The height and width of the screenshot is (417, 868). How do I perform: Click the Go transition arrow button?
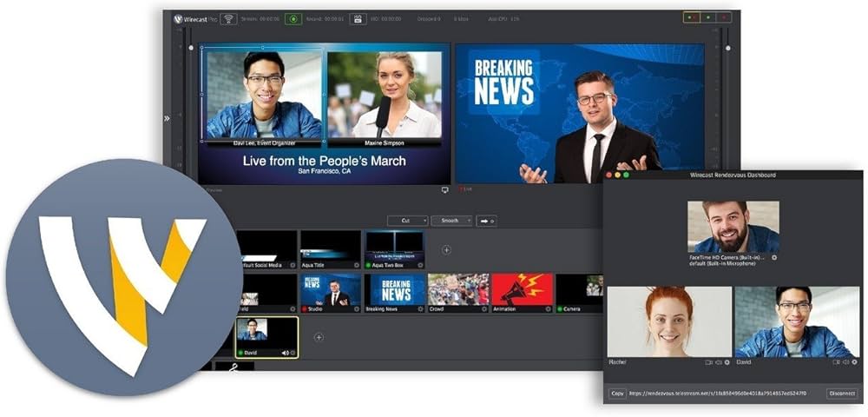point(487,221)
